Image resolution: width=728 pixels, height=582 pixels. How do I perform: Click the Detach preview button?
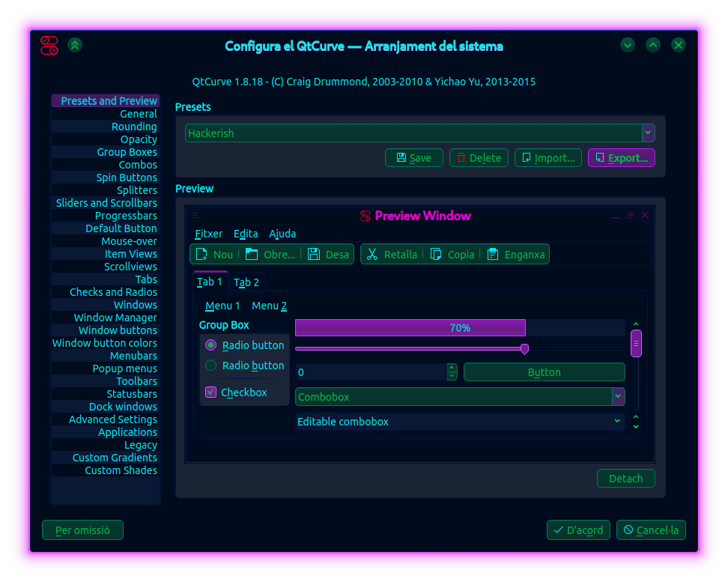626,479
